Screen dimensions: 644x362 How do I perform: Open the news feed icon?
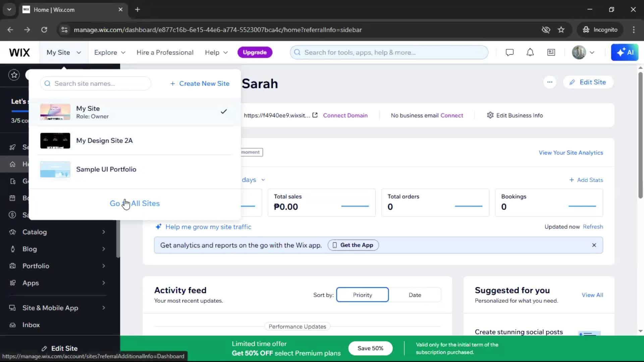pyautogui.click(x=551, y=53)
